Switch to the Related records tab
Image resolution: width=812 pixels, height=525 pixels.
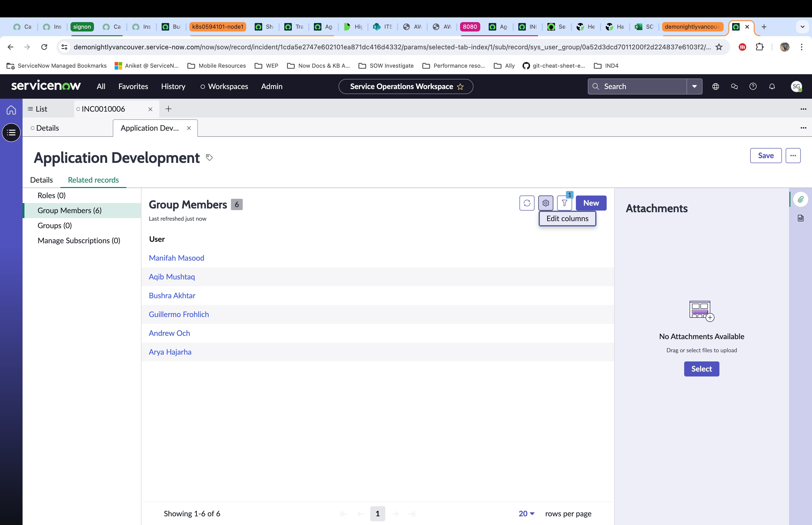(x=93, y=180)
